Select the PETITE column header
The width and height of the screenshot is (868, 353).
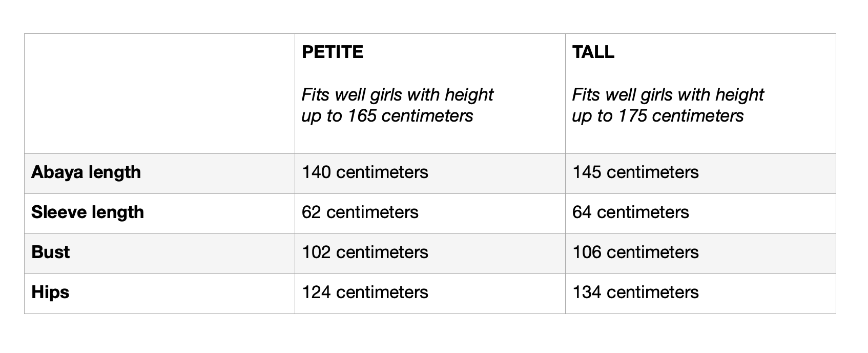coord(332,52)
